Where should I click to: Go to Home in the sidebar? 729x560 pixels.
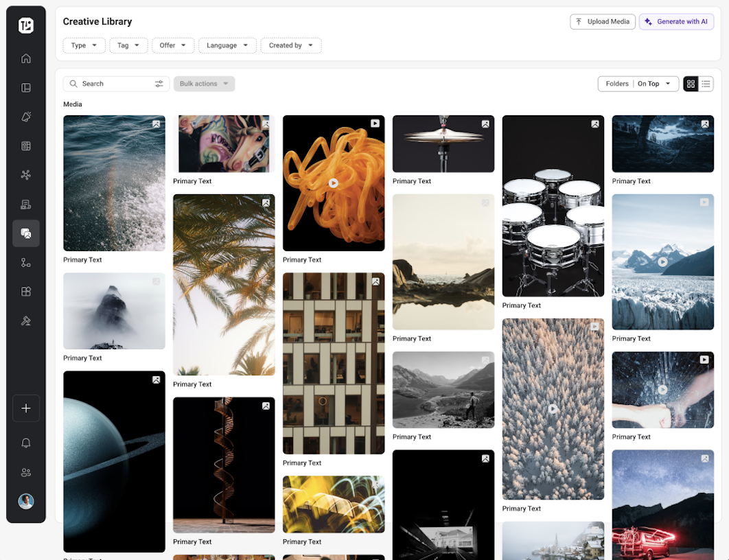point(26,58)
